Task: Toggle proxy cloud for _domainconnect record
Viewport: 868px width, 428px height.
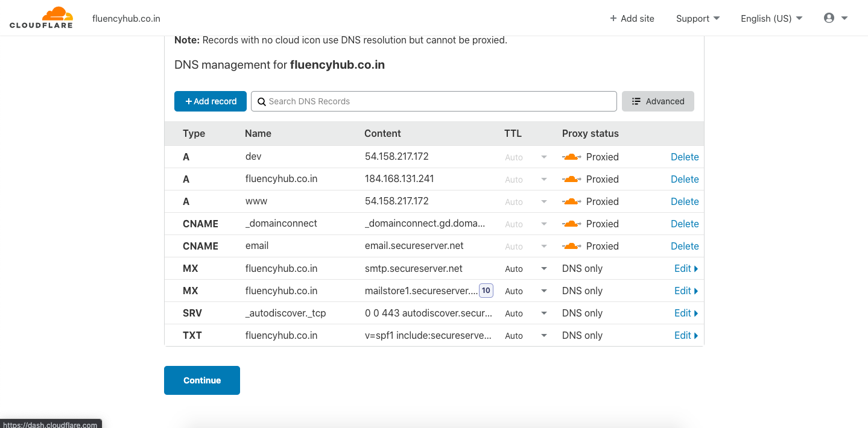Action: tap(571, 224)
